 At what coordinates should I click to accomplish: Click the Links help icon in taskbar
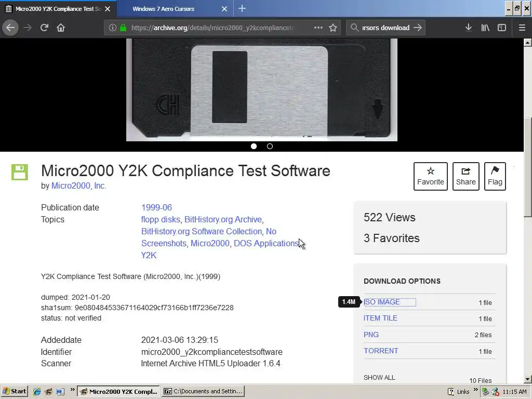click(x=451, y=392)
